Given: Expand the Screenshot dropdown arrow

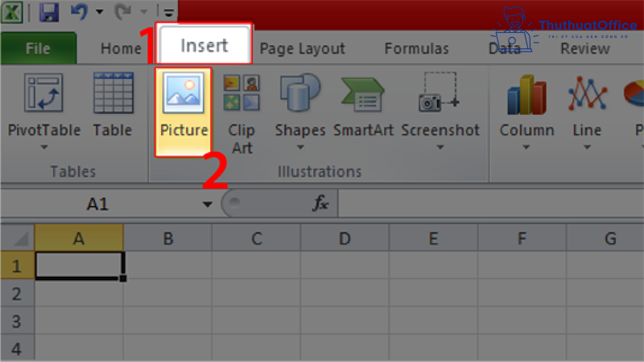Looking at the screenshot, I should pyautogui.click(x=440, y=147).
